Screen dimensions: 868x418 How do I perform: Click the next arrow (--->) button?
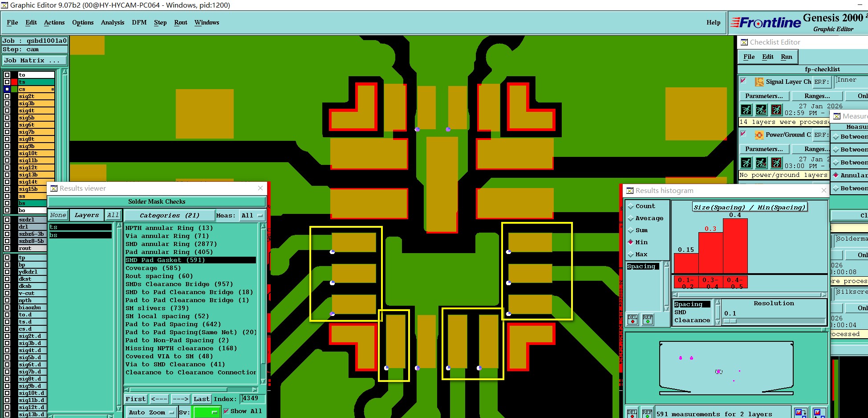click(180, 399)
